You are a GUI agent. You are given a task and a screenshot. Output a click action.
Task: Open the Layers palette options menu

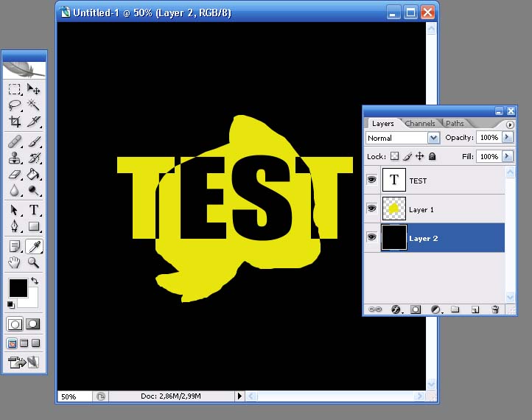coord(510,125)
